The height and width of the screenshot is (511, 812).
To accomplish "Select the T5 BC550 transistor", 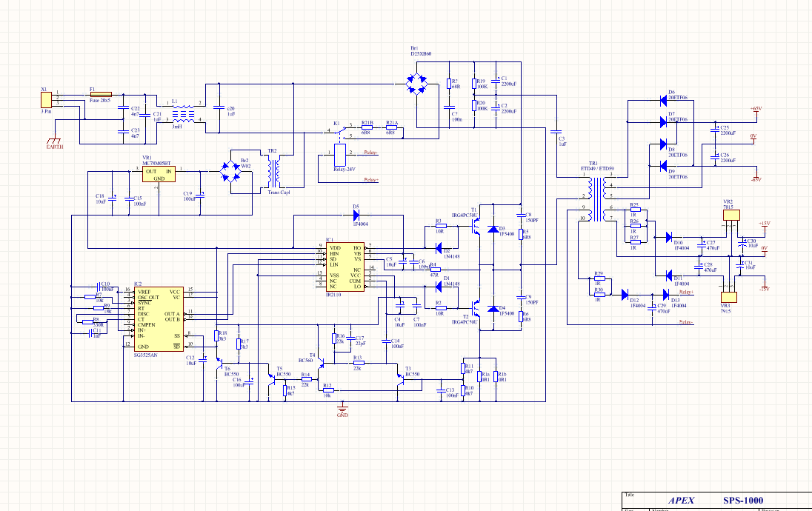I will point(271,379).
